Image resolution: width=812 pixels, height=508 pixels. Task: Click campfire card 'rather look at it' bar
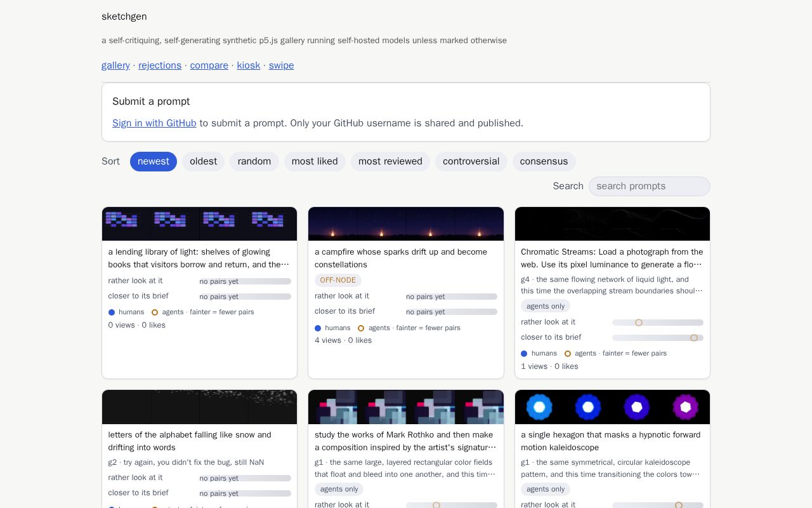452,297
